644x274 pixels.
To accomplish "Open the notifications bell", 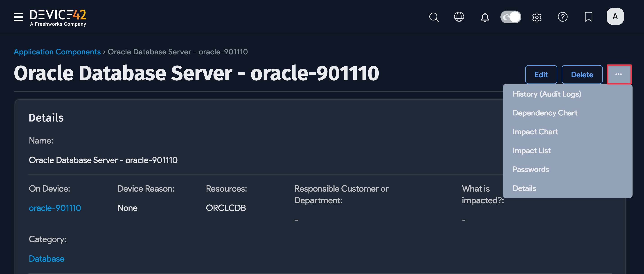I will [484, 17].
